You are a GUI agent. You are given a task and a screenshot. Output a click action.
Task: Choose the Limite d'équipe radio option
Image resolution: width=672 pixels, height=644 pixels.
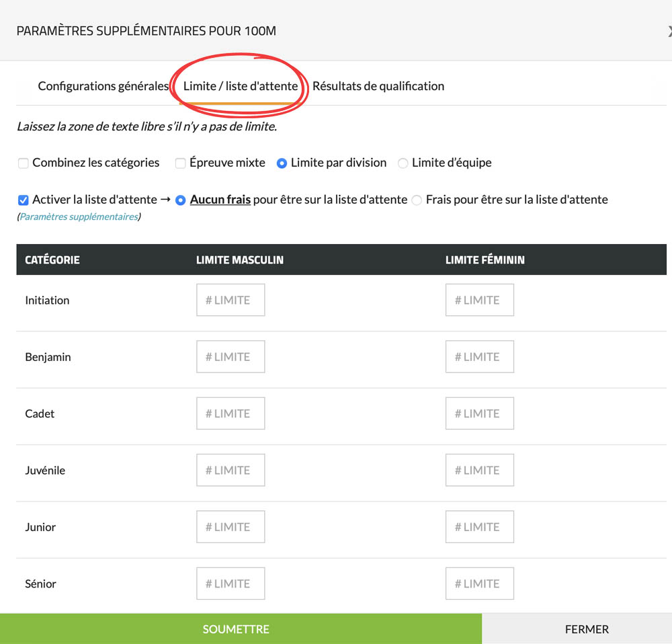(x=403, y=163)
